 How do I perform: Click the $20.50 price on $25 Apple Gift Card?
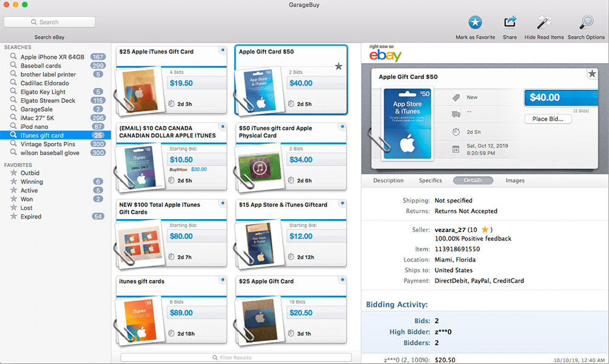pos(301,313)
